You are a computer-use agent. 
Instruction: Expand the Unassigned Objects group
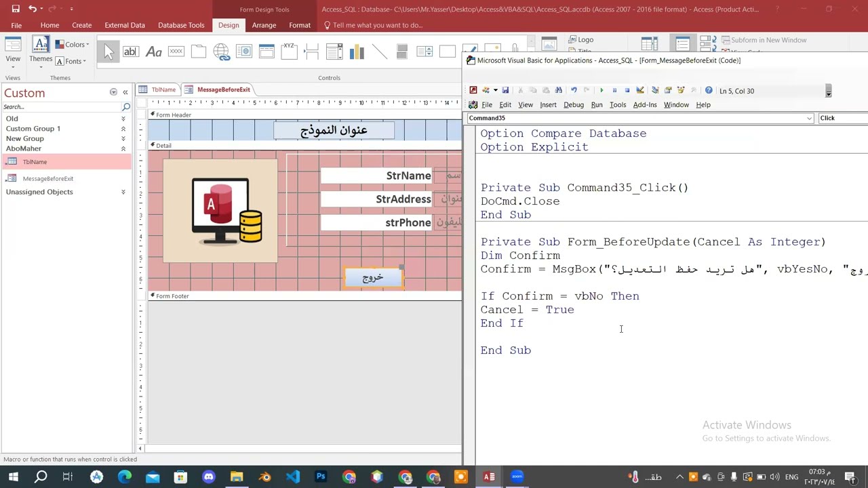point(123,192)
